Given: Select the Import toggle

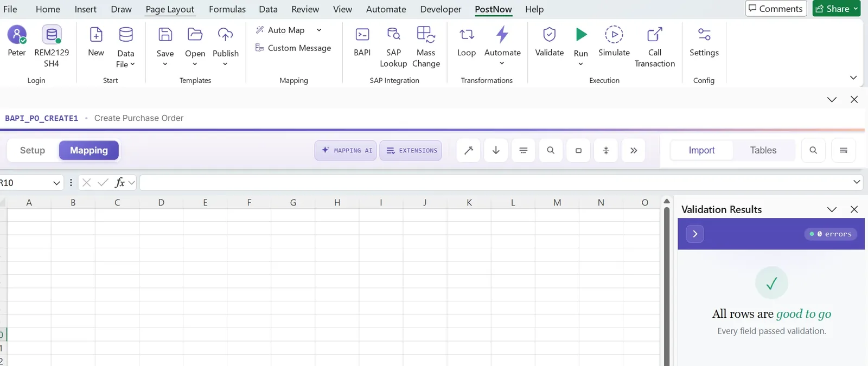Looking at the screenshot, I should click(x=701, y=150).
